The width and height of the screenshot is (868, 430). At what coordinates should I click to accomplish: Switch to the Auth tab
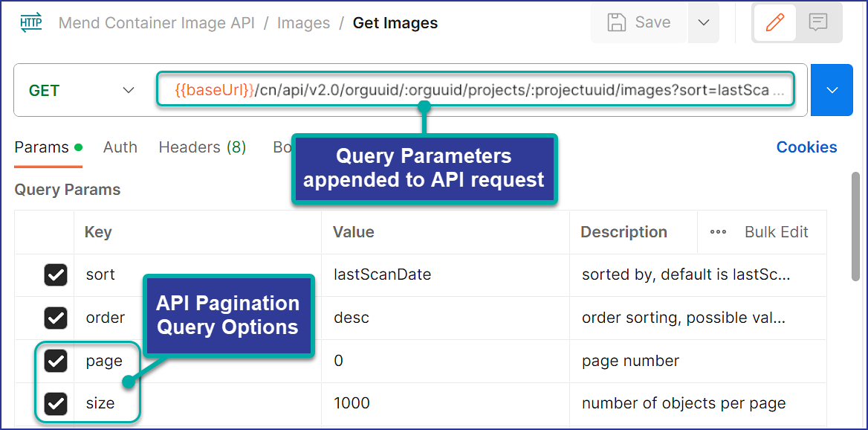point(120,147)
